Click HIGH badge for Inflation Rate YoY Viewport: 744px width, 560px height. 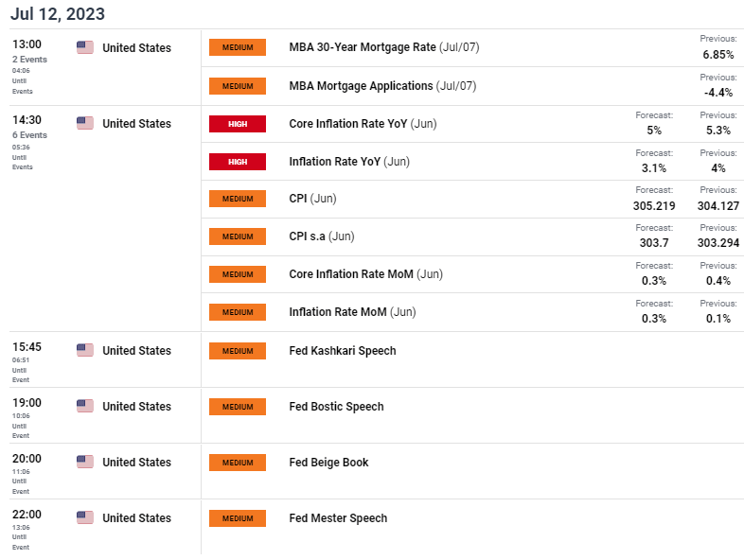238,162
